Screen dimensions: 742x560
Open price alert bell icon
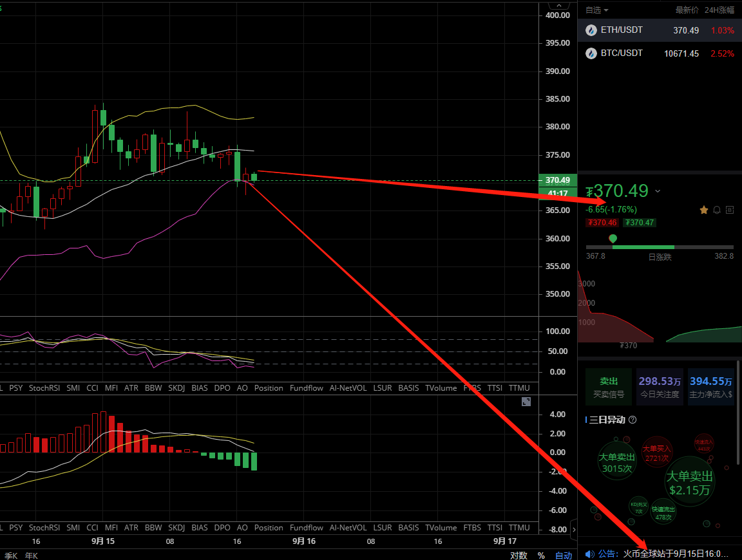tap(717, 210)
